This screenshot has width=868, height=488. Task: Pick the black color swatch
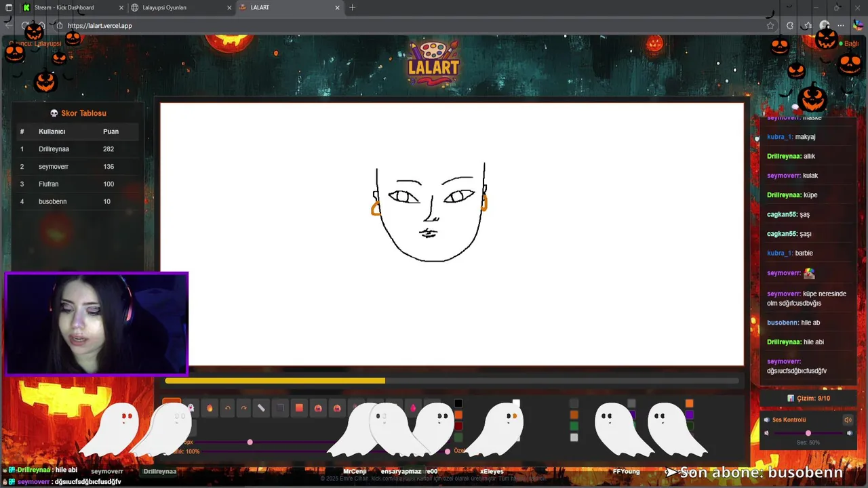[458, 404]
